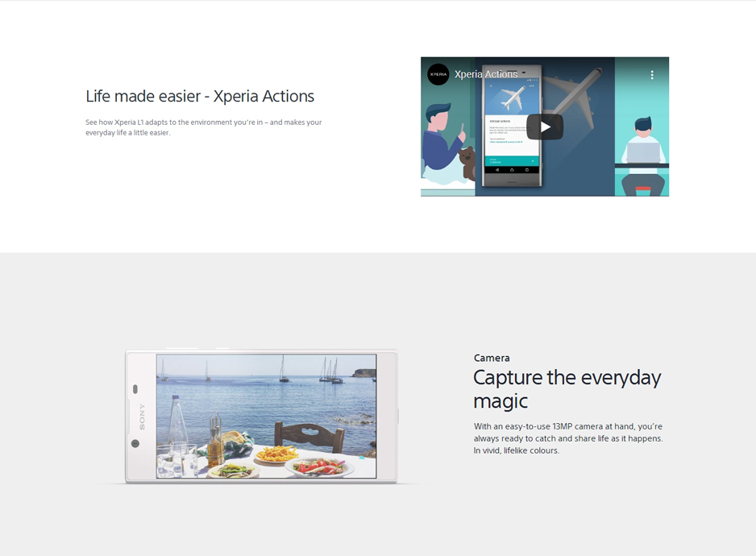Click the 'See how Xperia L1 adapts' description
756x556 pixels.
tap(203, 127)
